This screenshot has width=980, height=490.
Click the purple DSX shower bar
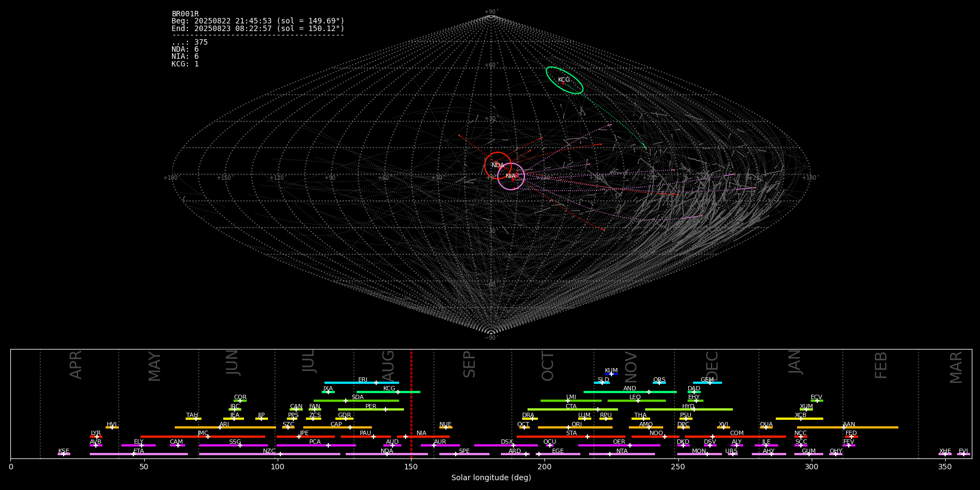point(506,445)
